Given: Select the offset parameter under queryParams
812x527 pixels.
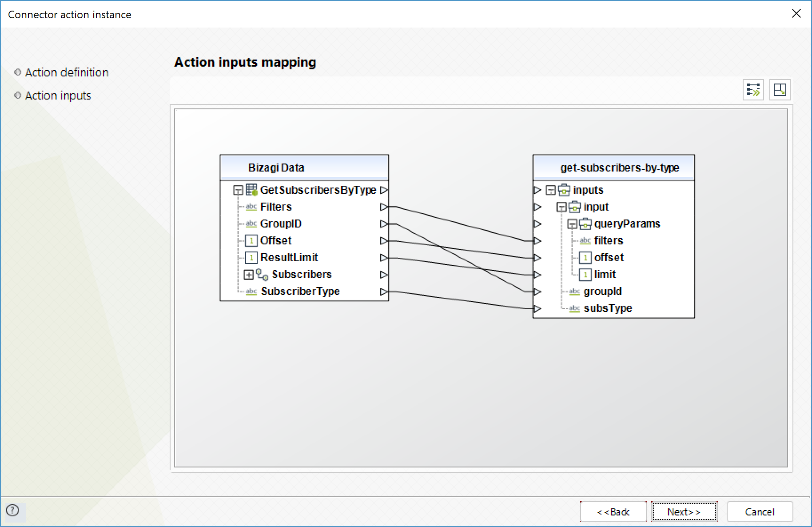Looking at the screenshot, I should [609, 258].
